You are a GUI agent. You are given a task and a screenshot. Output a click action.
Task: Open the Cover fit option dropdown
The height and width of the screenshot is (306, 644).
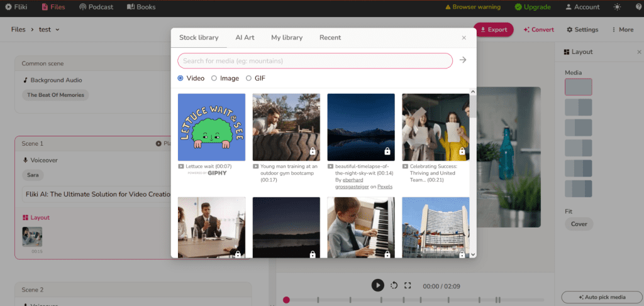click(x=579, y=224)
